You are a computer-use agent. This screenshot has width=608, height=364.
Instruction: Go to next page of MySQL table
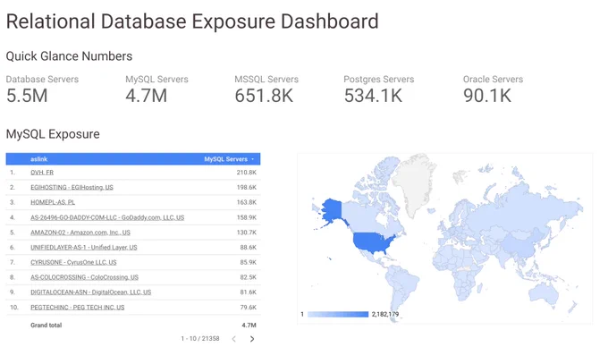coord(252,339)
